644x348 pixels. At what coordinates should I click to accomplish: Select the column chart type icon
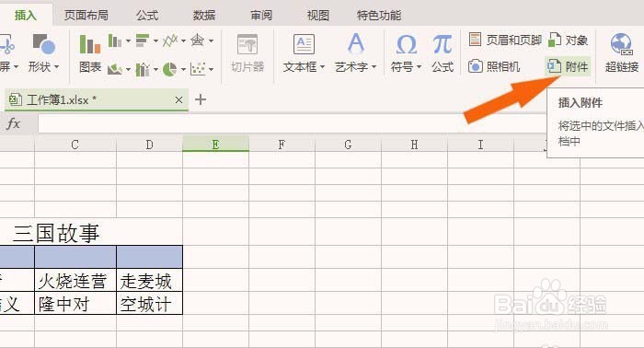click(x=115, y=41)
